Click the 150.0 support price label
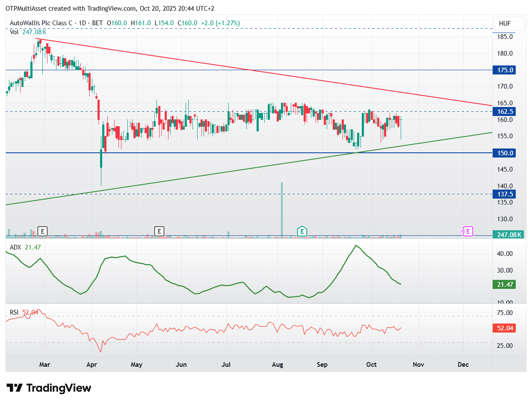The width and height of the screenshot is (532, 404). click(505, 153)
